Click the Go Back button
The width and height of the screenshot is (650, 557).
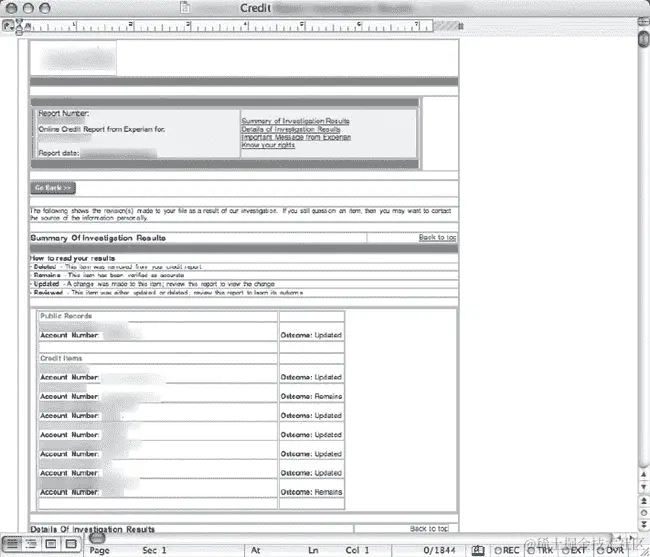[53, 188]
